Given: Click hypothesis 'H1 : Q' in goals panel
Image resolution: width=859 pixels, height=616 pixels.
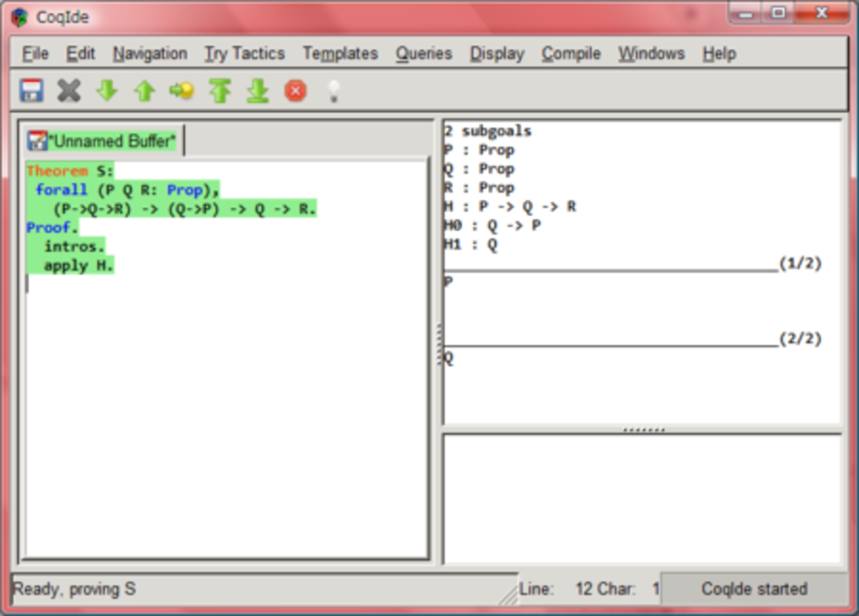Looking at the screenshot, I should tap(470, 245).
